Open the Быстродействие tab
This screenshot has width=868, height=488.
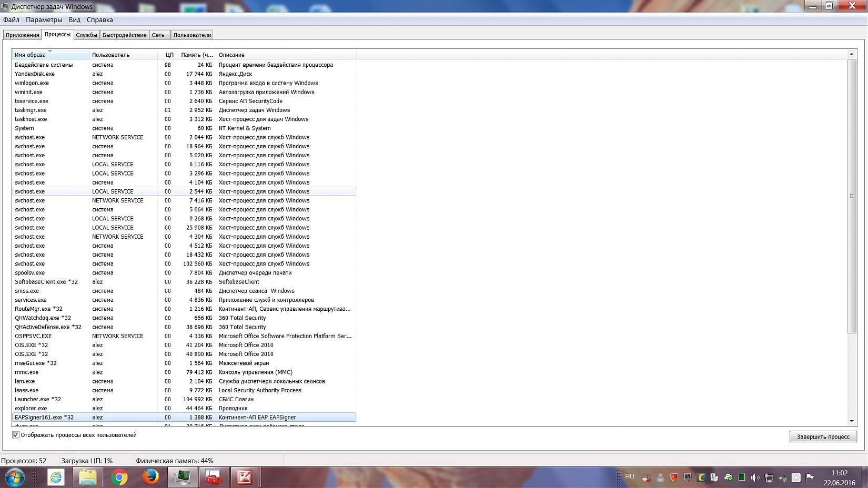coord(124,35)
